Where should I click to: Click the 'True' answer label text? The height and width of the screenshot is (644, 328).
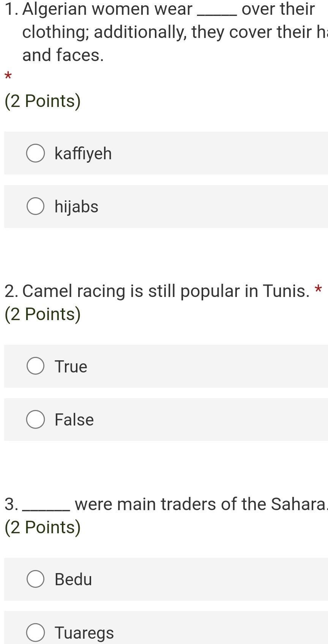(x=71, y=366)
